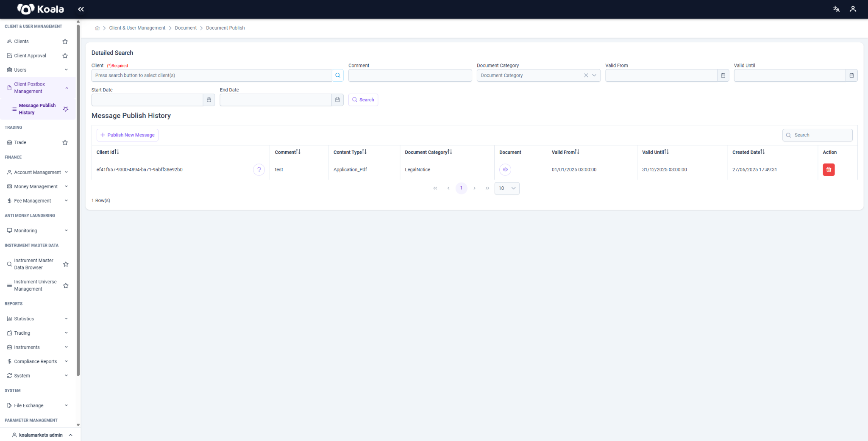View the document with eye icon
Viewport: 868px width, 441px height.
click(505, 169)
